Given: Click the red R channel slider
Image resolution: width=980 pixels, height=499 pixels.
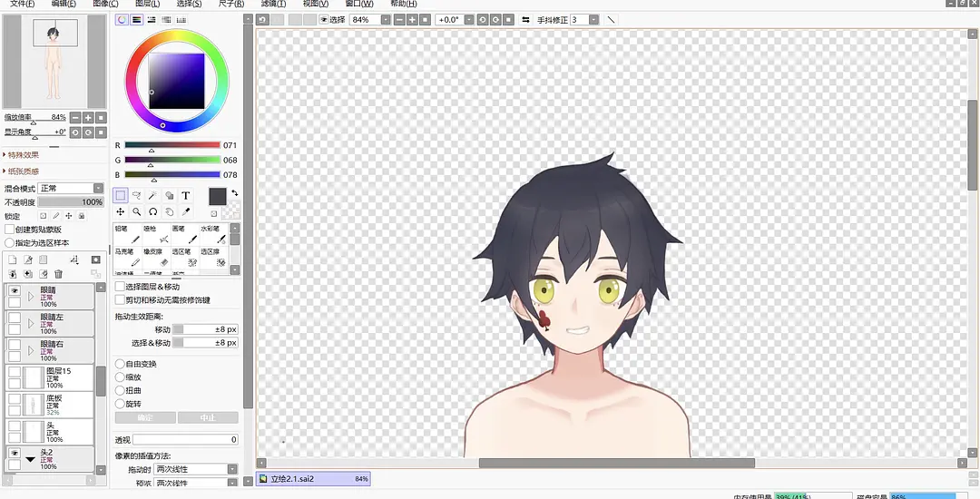Looking at the screenshot, I should pyautogui.click(x=172, y=145).
